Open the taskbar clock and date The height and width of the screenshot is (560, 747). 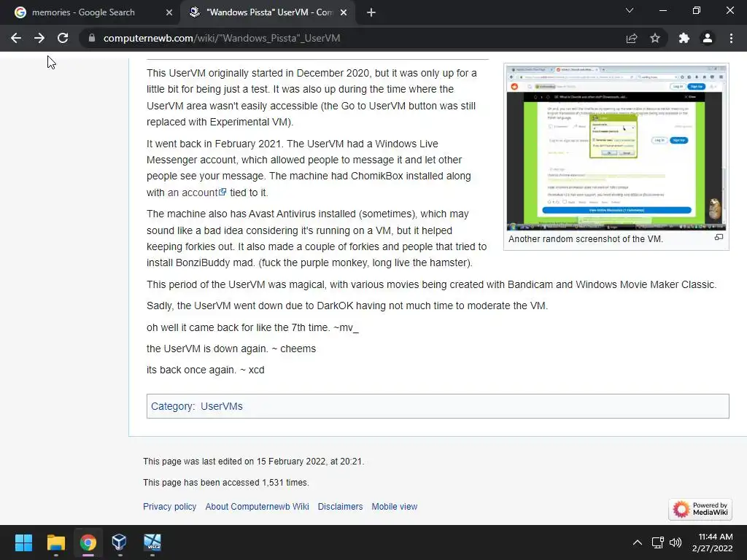713,542
